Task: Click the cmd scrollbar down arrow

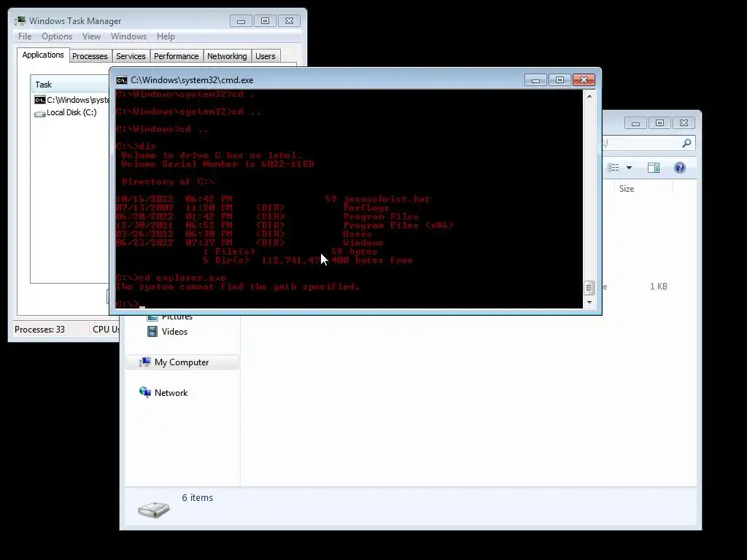Action: click(589, 302)
